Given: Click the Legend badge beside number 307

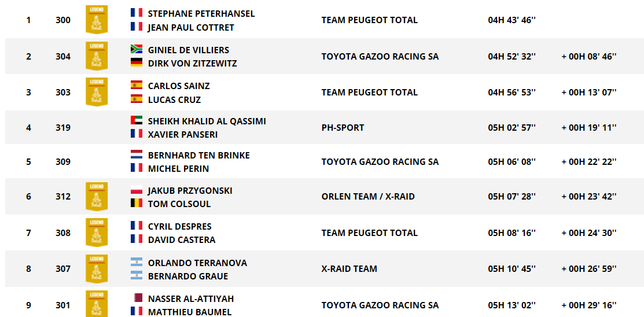Looking at the screenshot, I should click(97, 268).
